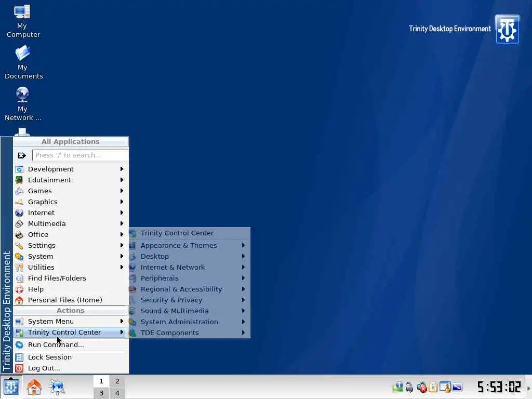Screen dimensions: 532x399
Task: Open My Network desktop icon
Action: pyautogui.click(x=22, y=104)
